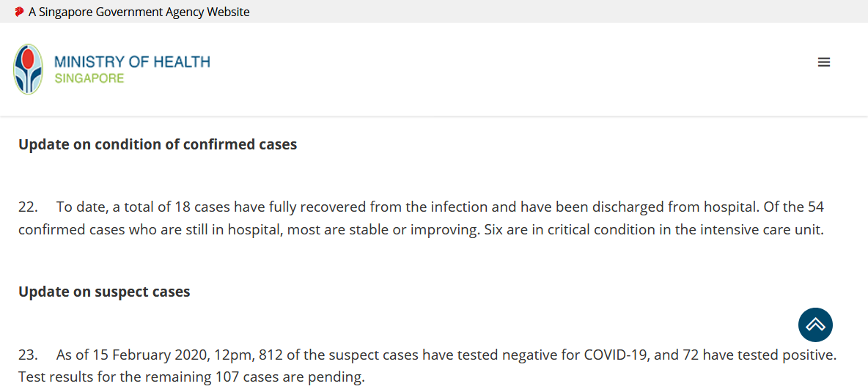Click the 'Update on suspect cases' heading
Image resolution: width=868 pixels, height=389 pixels.
[105, 292]
